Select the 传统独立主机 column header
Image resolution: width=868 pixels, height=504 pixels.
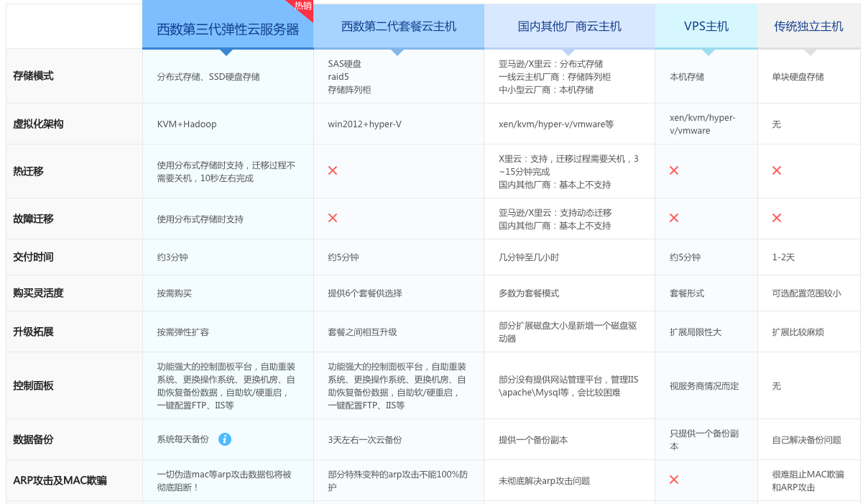tap(809, 26)
